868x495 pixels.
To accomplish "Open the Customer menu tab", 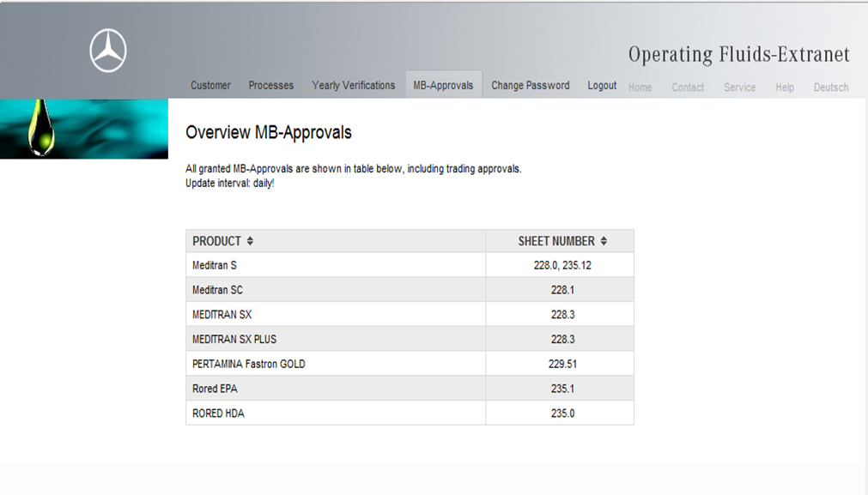I will click(x=210, y=85).
